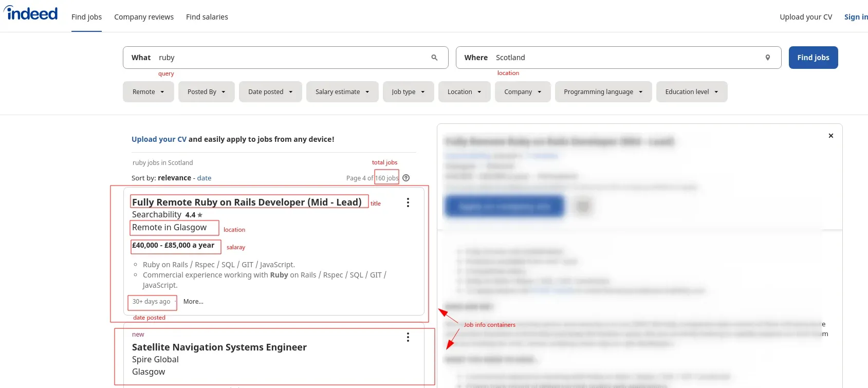
Task: Open the Satellite Navigation Systems Engineer job
Action: point(219,347)
